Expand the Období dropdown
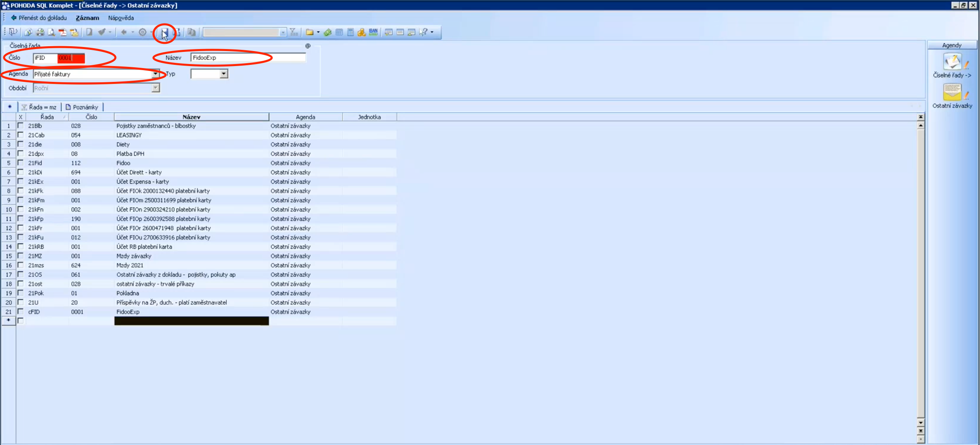The height and width of the screenshot is (445, 980). point(156,88)
